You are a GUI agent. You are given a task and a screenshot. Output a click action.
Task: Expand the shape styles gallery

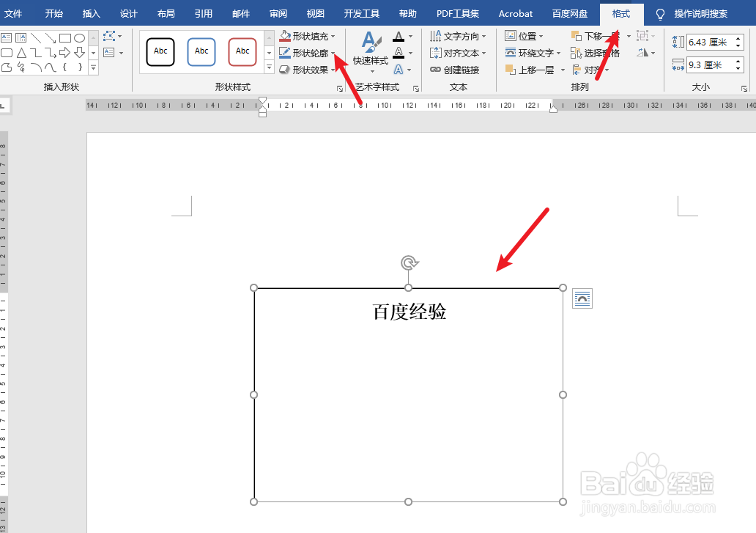tap(269, 67)
